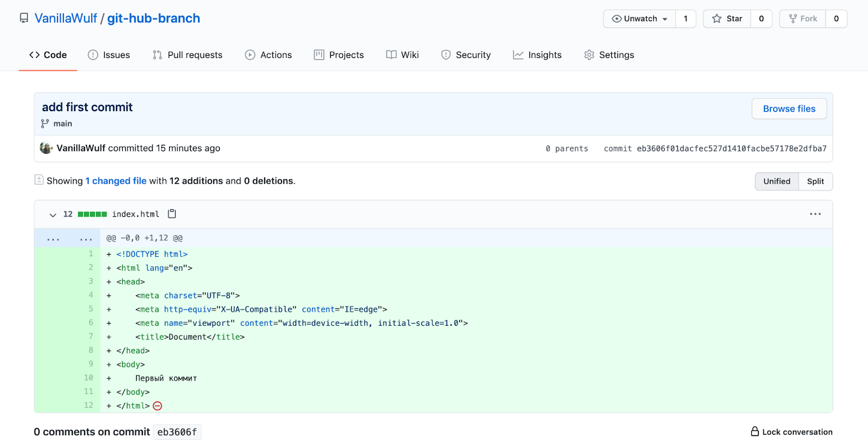Click the eye icon in Unwatch
The image size is (868, 446).
coord(617,18)
